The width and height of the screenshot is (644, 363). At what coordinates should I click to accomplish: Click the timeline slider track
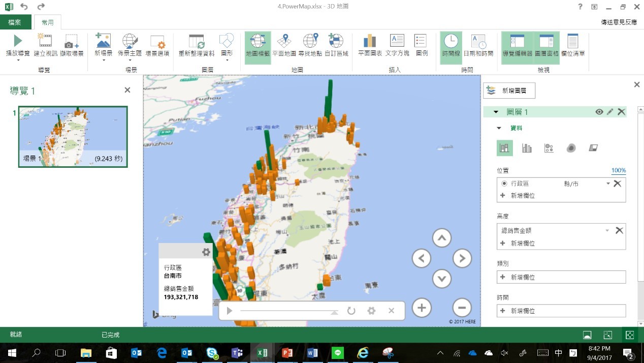[288, 311]
